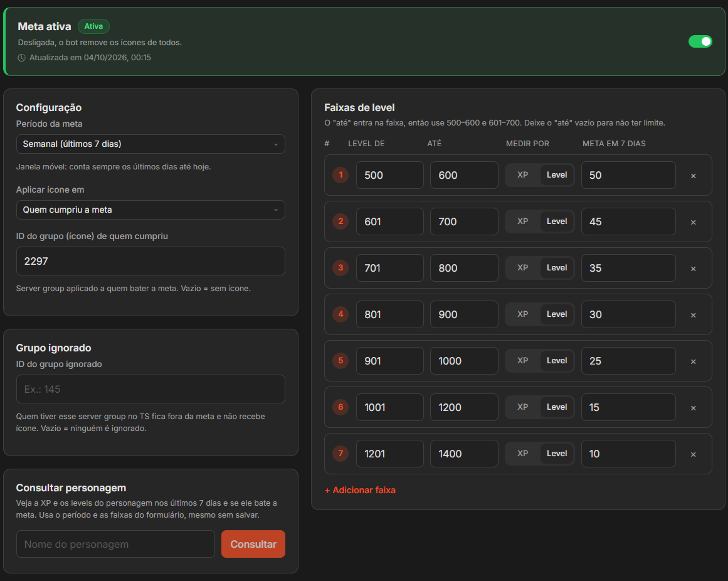Delete the 1001–1200 range with × icon
The height and width of the screenshot is (581, 728).
(693, 408)
